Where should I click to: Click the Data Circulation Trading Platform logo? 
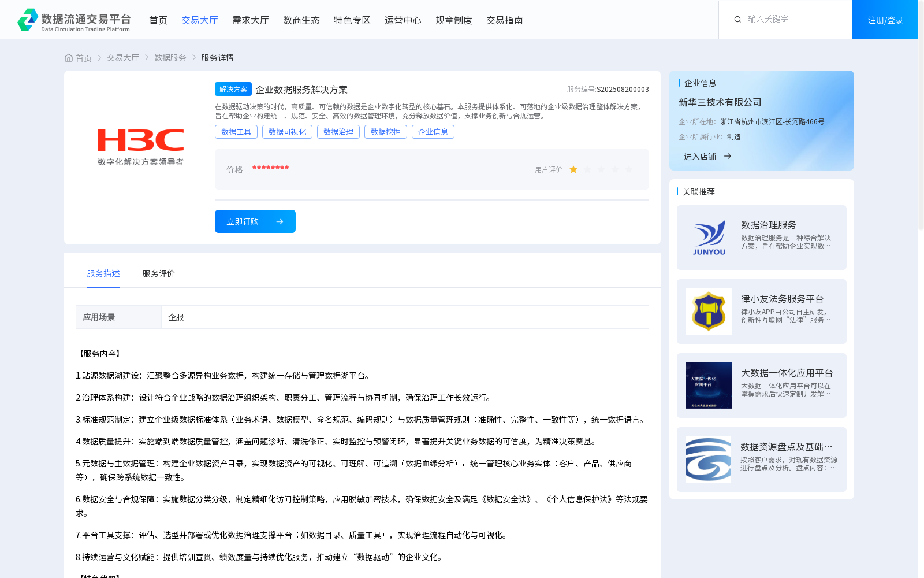[x=74, y=20]
